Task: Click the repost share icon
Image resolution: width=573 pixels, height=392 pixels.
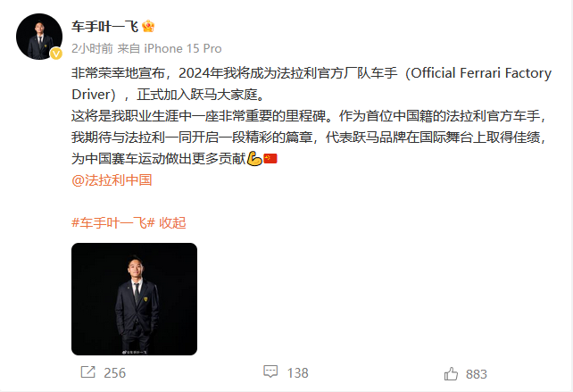Action: pyautogui.click(x=88, y=372)
